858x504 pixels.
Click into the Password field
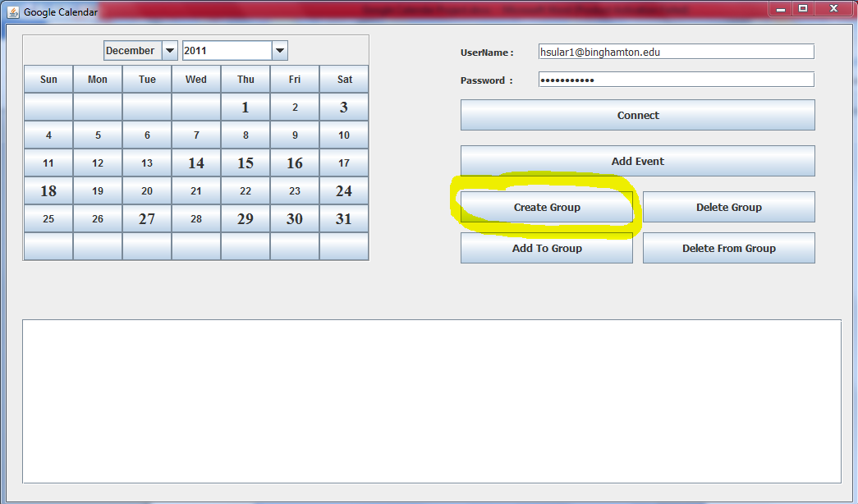[x=676, y=80]
